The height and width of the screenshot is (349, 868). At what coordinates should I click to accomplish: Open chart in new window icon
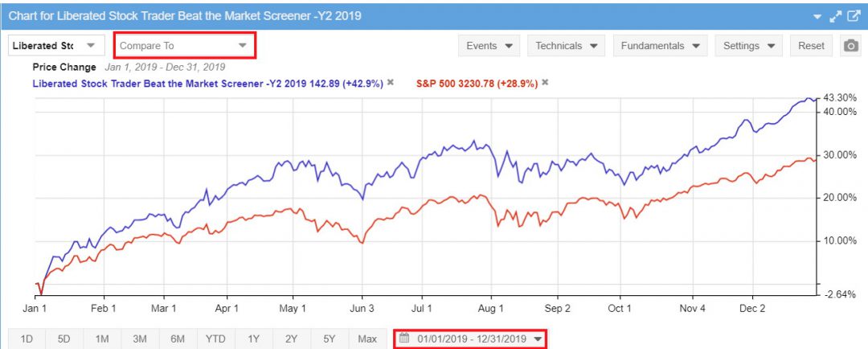853,16
